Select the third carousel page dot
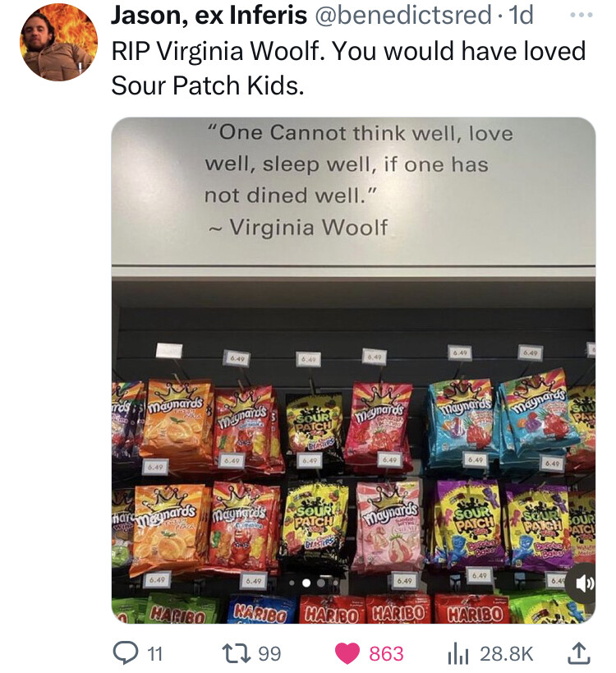The width and height of the screenshot is (616, 673). 321,583
